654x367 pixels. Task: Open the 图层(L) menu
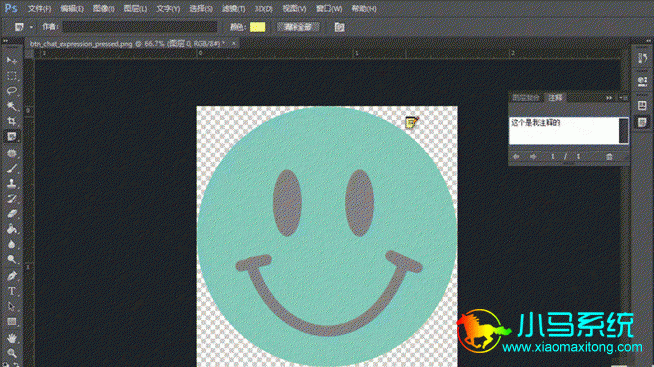[135, 8]
